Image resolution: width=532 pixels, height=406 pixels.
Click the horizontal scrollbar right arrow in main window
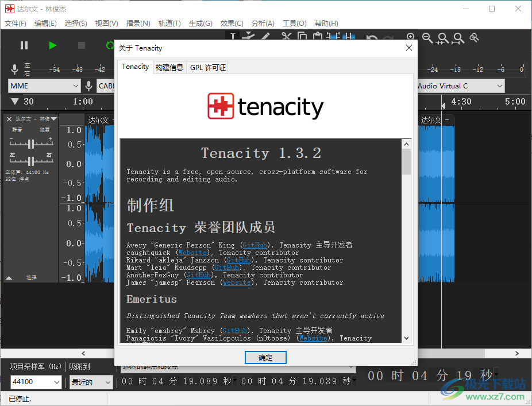tap(516, 353)
